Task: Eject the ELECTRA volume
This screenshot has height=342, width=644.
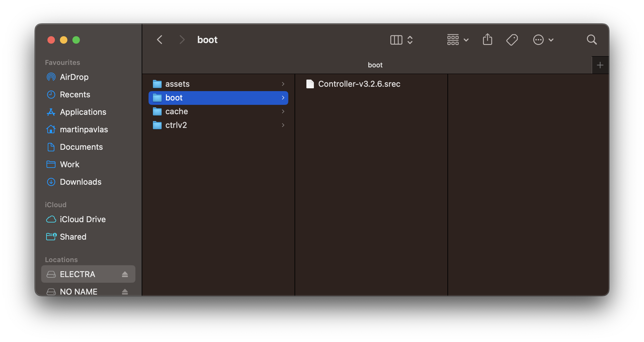Action: point(125,274)
